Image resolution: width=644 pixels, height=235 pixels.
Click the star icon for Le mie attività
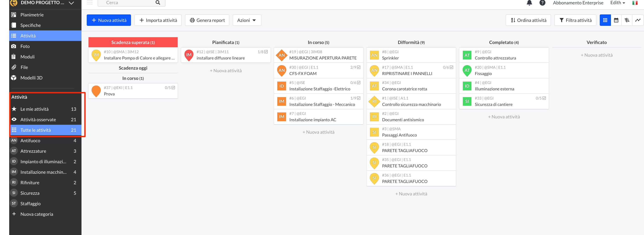point(14,109)
